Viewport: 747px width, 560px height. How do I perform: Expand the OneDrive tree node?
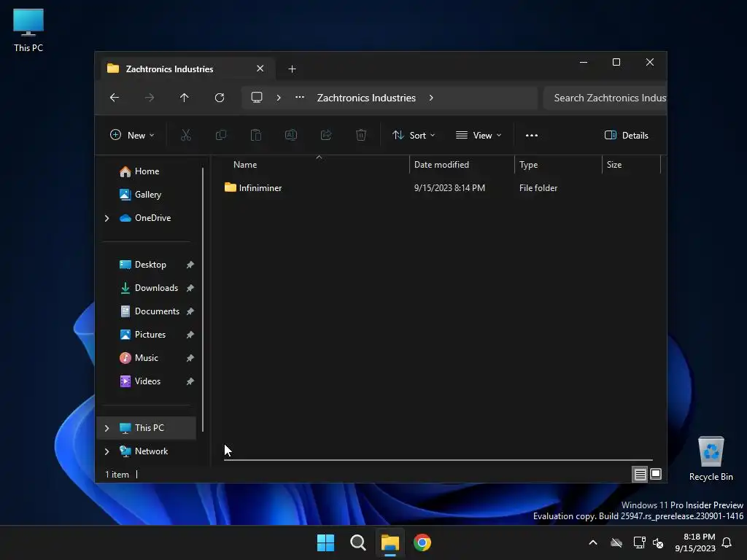107,218
